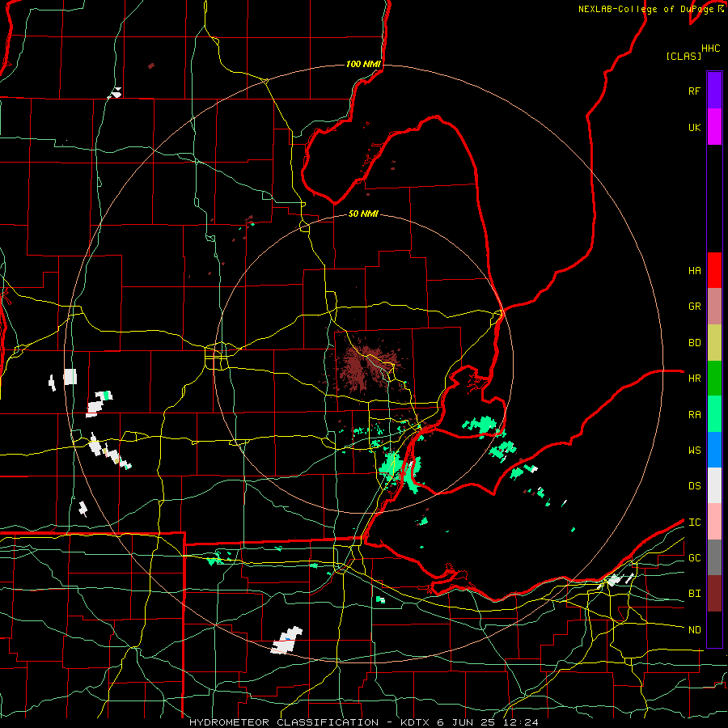
Task: Pick the dark green HR swatch
Action: (x=714, y=379)
